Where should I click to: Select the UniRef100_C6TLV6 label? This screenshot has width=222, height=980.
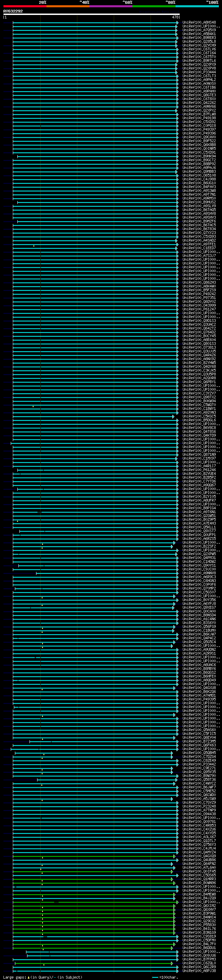pos(199,49)
